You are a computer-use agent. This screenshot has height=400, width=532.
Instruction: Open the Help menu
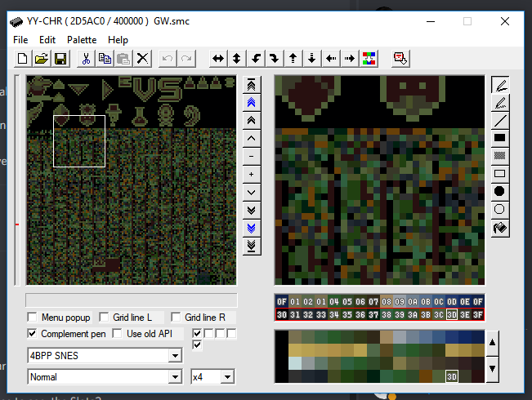tap(118, 40)
